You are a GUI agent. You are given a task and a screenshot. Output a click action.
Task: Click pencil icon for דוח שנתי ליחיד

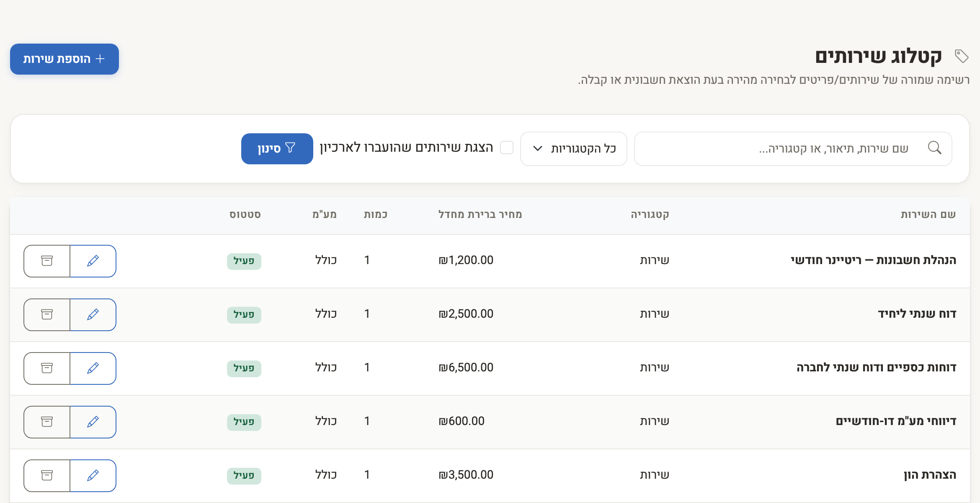93,314
